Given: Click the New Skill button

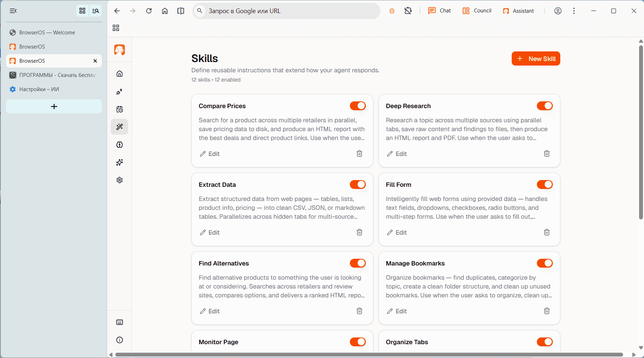Looking at the screenshot, I should tap(536, 59).
